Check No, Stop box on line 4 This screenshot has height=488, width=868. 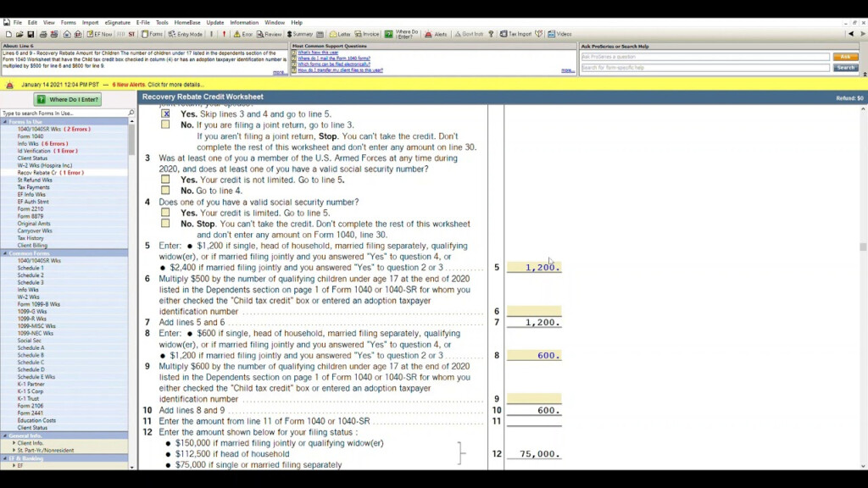click(x=165, y=224)
